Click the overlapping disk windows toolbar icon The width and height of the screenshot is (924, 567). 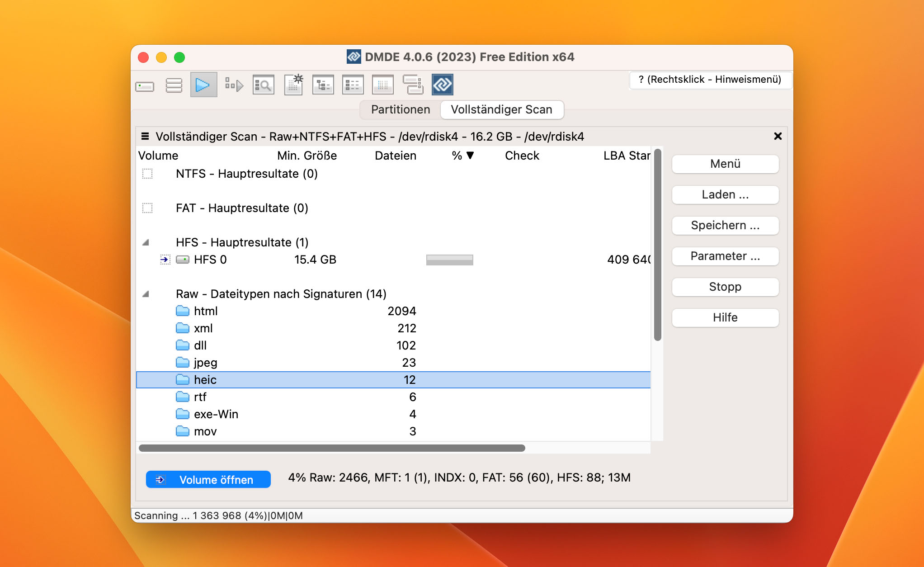[x=413, y=85]
